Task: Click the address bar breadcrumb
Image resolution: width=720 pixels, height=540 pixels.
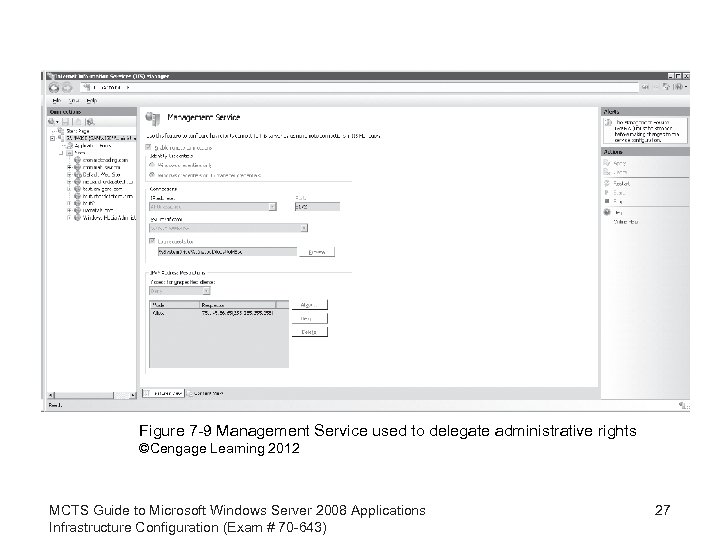Action: (x=358, y=87)
